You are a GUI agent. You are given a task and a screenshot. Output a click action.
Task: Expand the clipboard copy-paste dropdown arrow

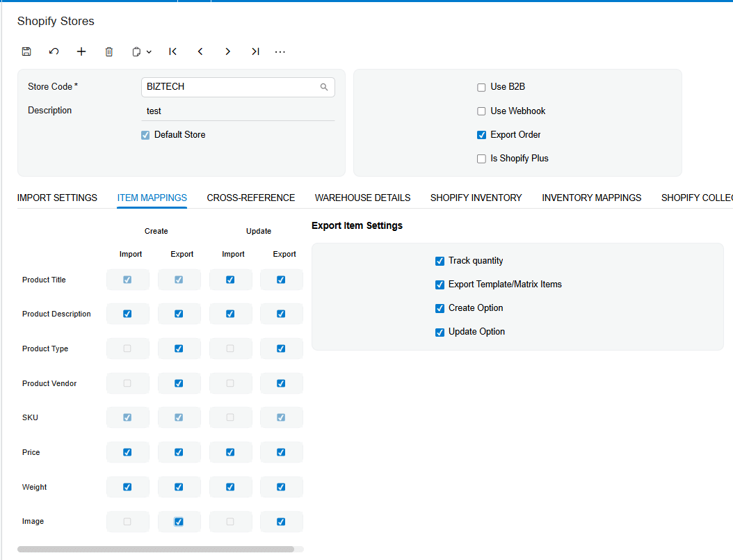tap(149, 52)
